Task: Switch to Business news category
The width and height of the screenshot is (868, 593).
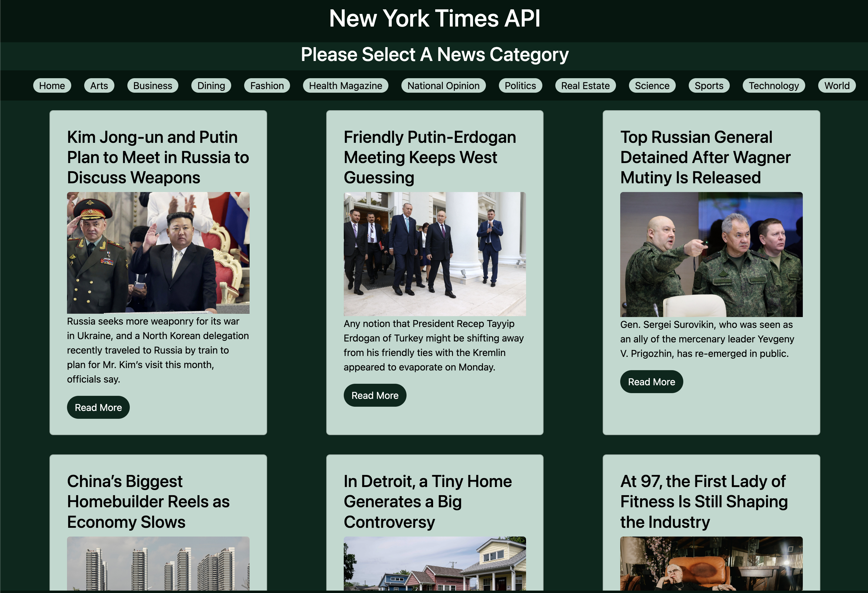Action: [152, 85]
